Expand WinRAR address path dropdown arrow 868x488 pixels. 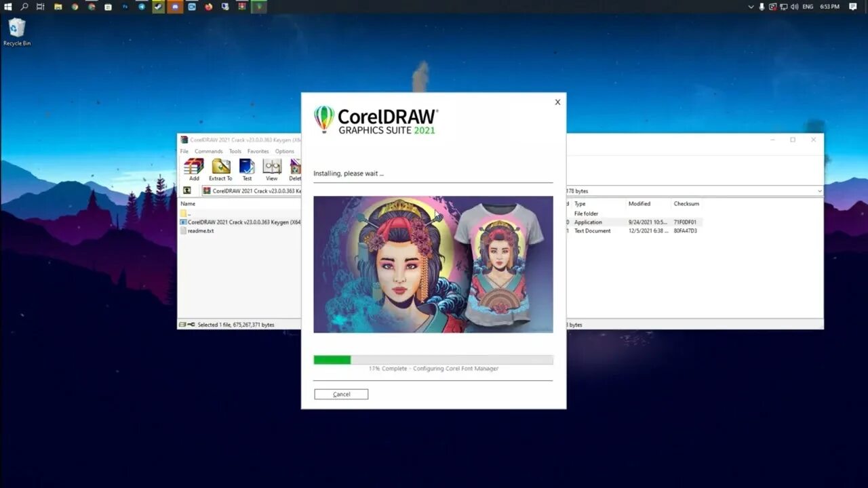pos(819,191)
